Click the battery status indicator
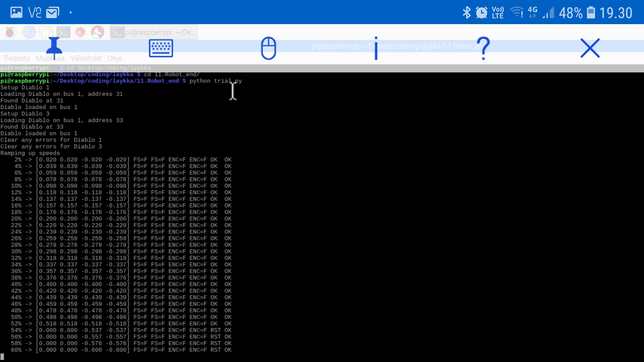This screenshot has height=362, width=644. 591,13
